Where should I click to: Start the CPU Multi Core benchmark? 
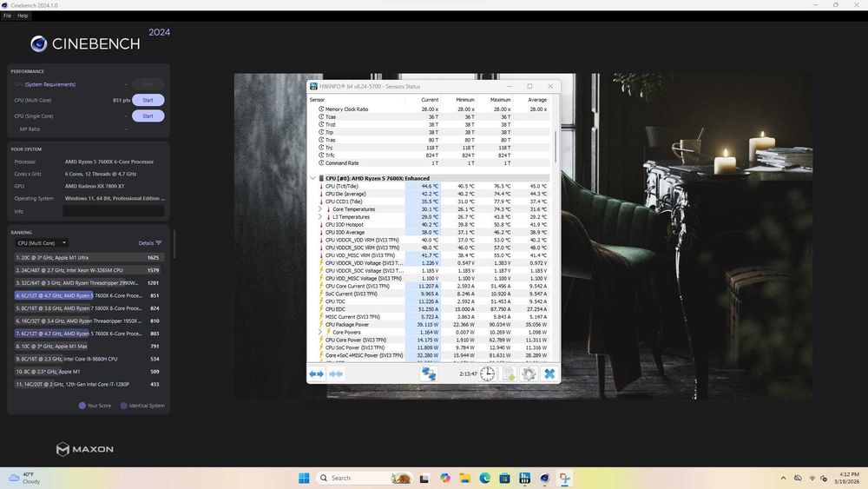click(x=148, y=100)
